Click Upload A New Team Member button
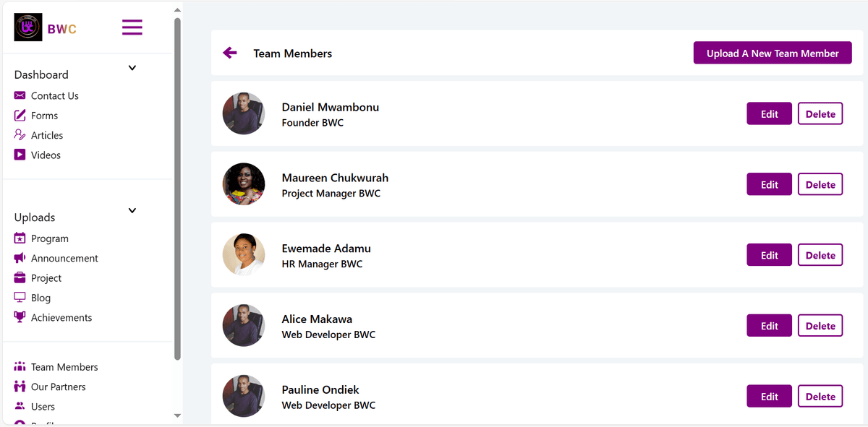 [773, 53]
